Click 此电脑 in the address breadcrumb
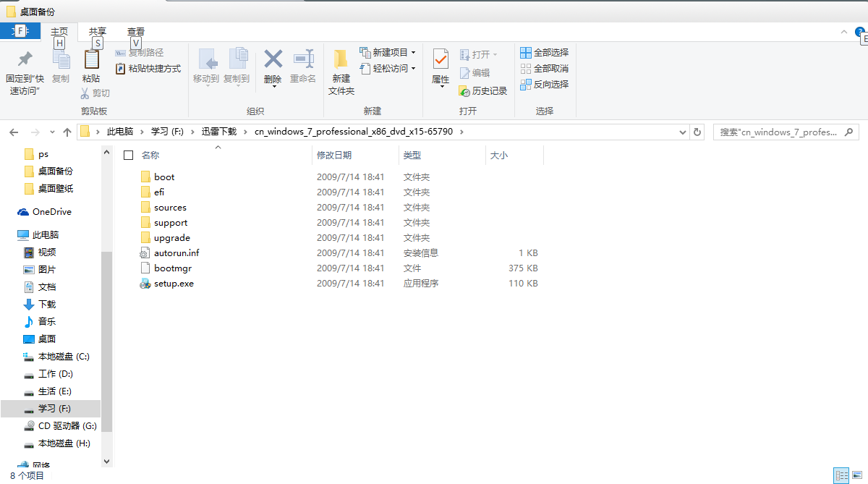The width and height of the screenshot is (868, 484). pos(120,132)
